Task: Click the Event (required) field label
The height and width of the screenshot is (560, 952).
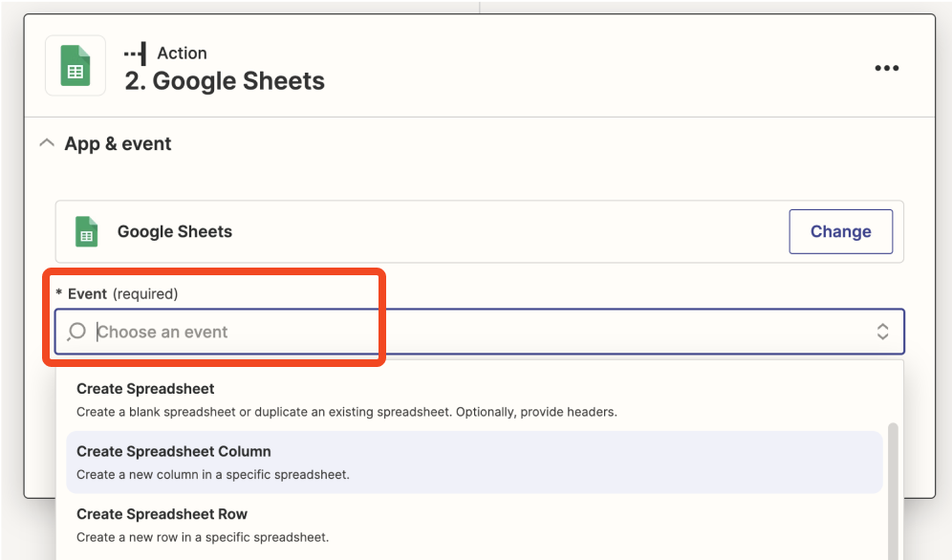Action: point(118,294)
